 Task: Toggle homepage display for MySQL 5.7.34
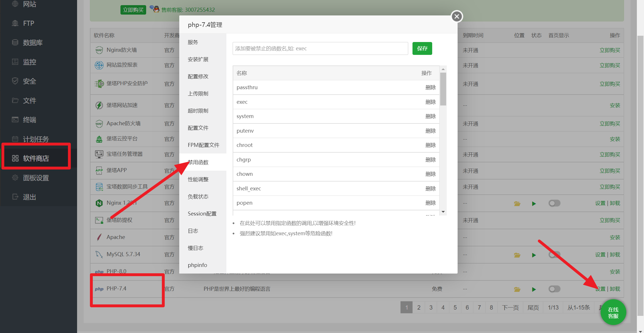554,254
